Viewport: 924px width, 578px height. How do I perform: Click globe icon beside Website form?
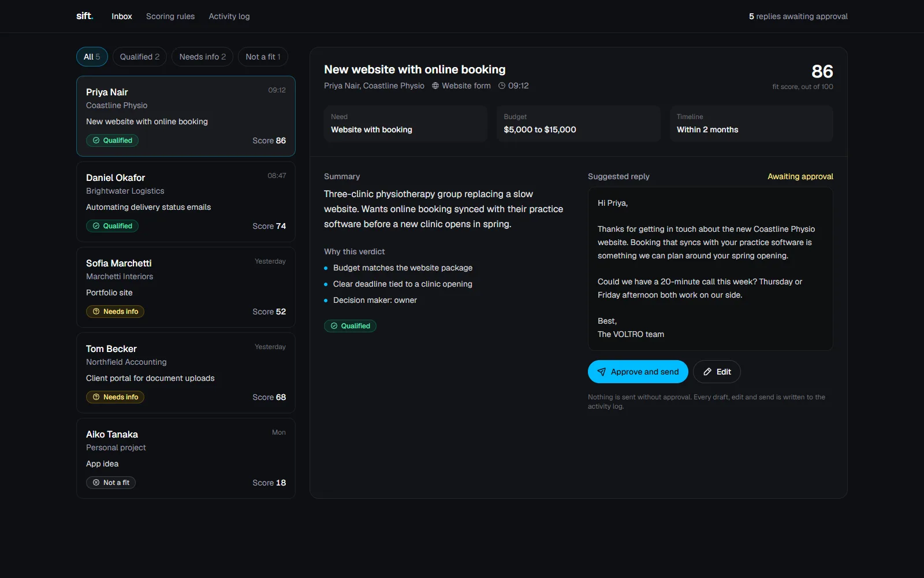point(435,86)
